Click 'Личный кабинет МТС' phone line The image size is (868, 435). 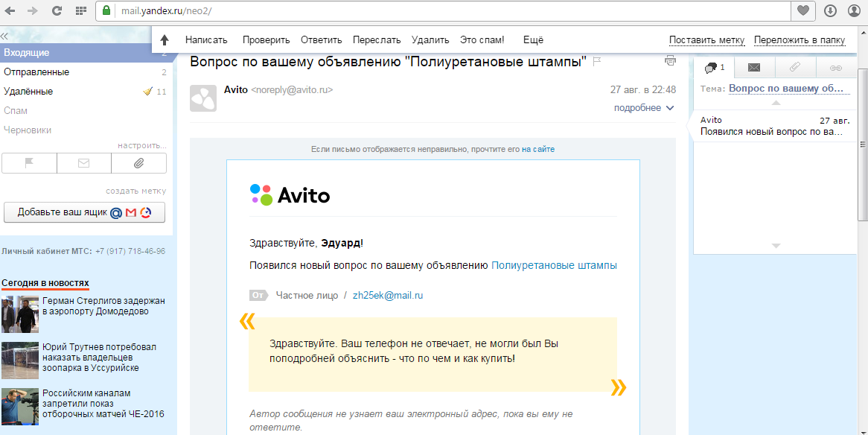[x=83, y=251]
